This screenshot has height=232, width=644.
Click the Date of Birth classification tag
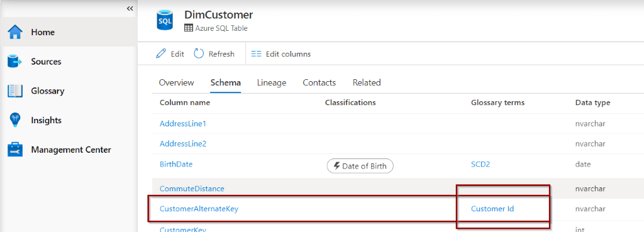(360, 166)
